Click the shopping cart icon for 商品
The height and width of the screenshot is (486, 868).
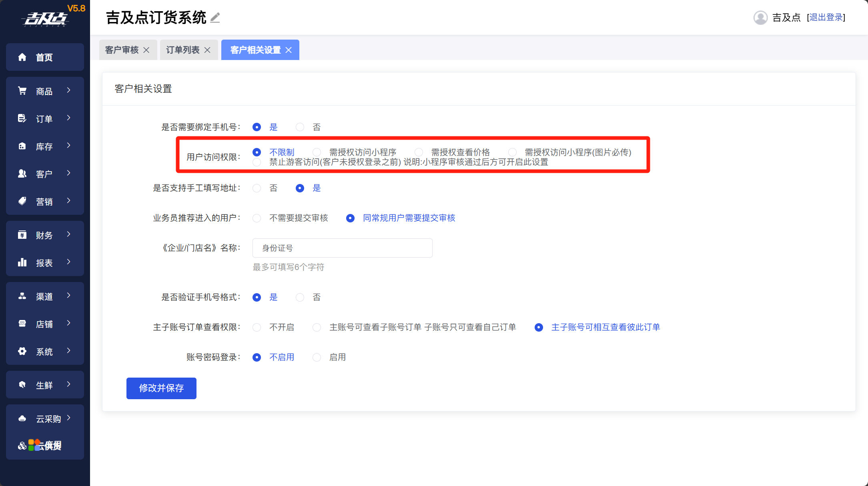(x=22, y=91)
